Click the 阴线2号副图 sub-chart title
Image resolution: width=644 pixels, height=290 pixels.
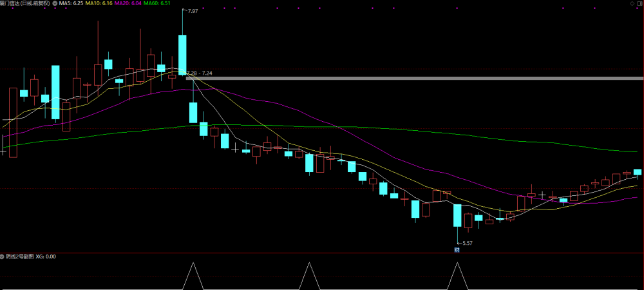pyautogui.click(x=20, y=256)
